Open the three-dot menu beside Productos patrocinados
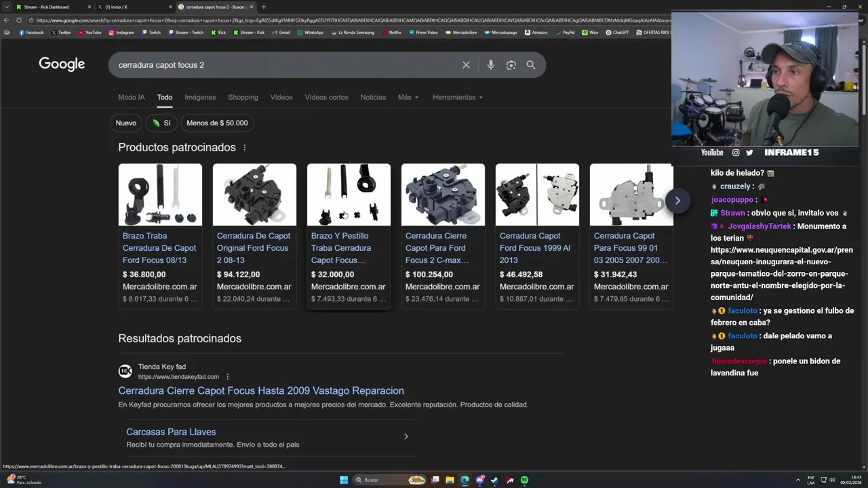This screenshot has width=868, height=488. tap(245, 148)
